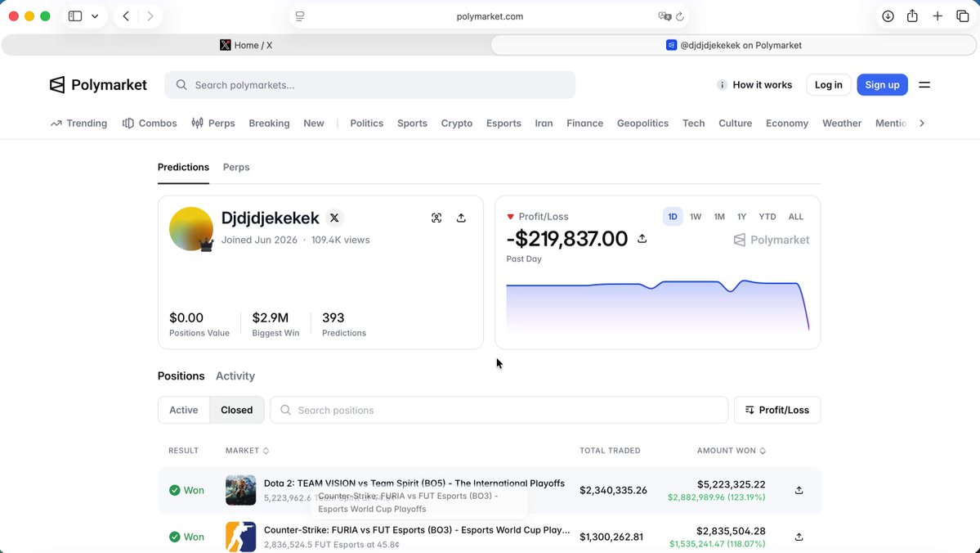This screenshot has width=980, height=553.
Task: Click the Safari sidebar toggle icon
Action: coord(75,16)
